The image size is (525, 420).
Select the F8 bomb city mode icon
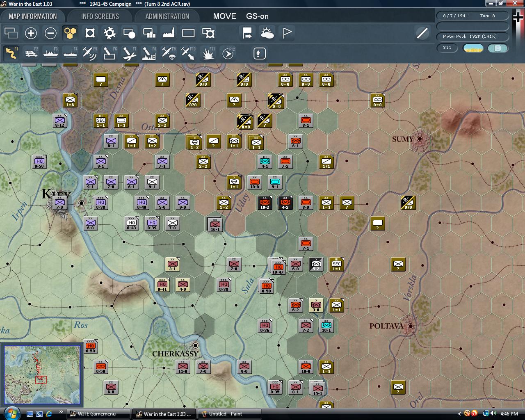tap(149, 53)
